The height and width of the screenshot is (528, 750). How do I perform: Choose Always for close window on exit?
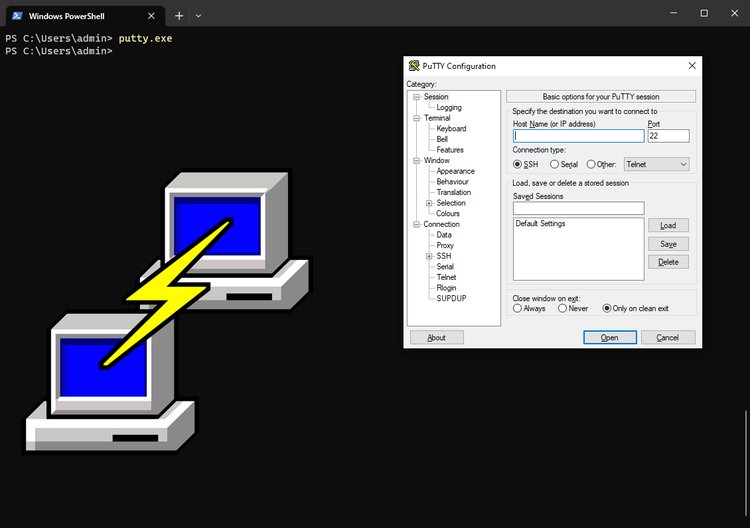pyautogui.click(x=517, y=308)
